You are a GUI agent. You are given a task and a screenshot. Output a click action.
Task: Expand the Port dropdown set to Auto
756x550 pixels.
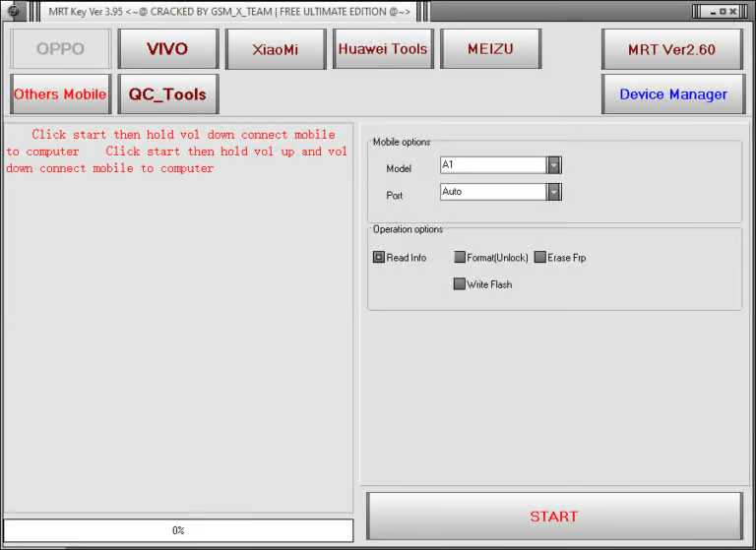click(x=554, y=192)
